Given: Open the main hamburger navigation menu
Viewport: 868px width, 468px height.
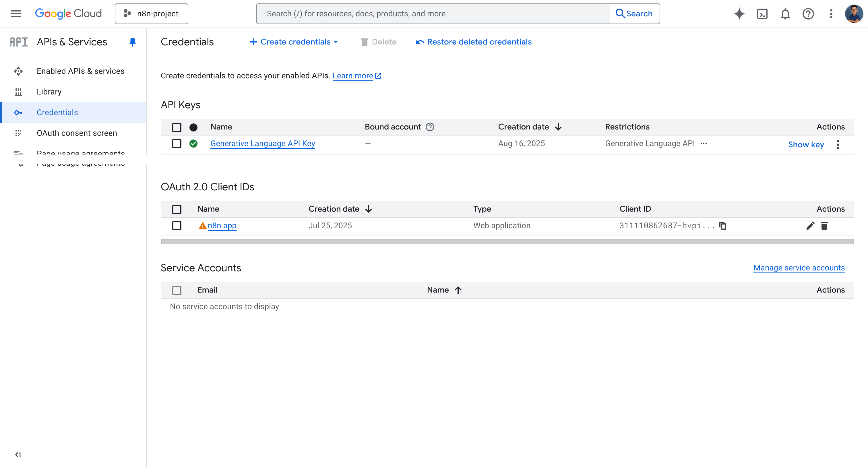Looking at the screenshot, I should [x=16, y=14].
